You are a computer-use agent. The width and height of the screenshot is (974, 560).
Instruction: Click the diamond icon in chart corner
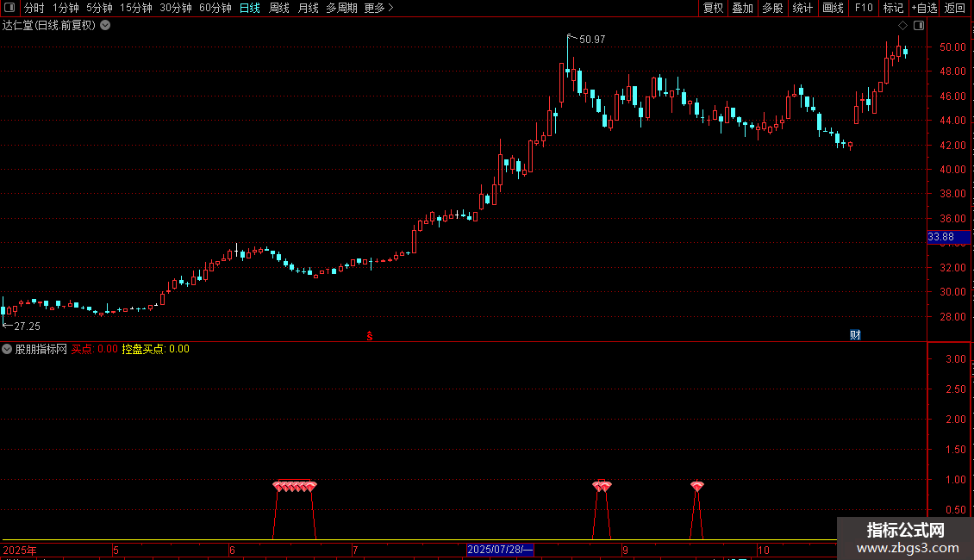(902, 26)
